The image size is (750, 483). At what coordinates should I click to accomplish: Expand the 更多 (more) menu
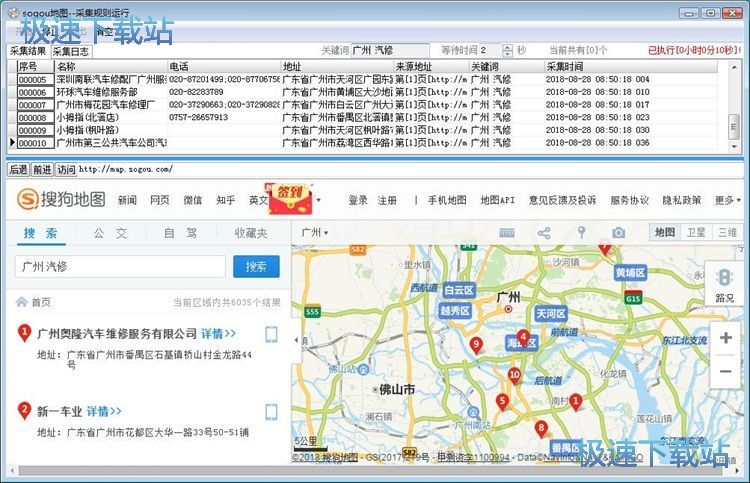click(728, 200)
